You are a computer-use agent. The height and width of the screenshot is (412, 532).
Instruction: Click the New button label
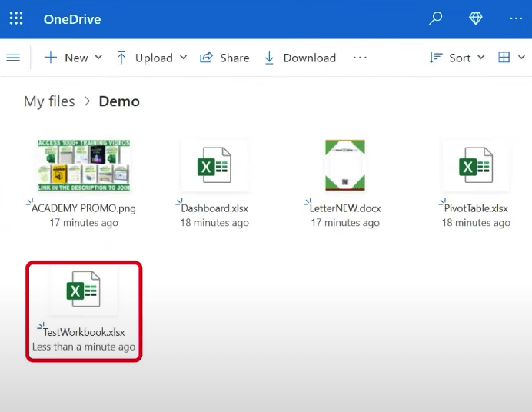(76, 58)
